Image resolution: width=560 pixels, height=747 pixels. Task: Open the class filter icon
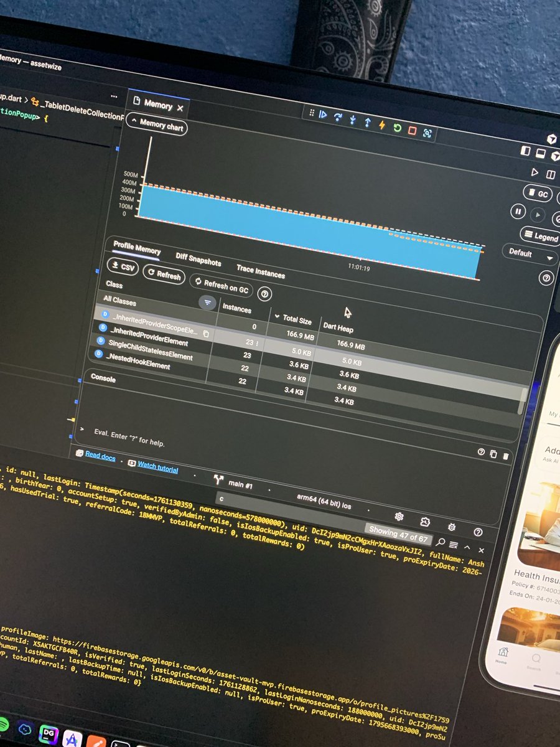(x=208, y=303)
